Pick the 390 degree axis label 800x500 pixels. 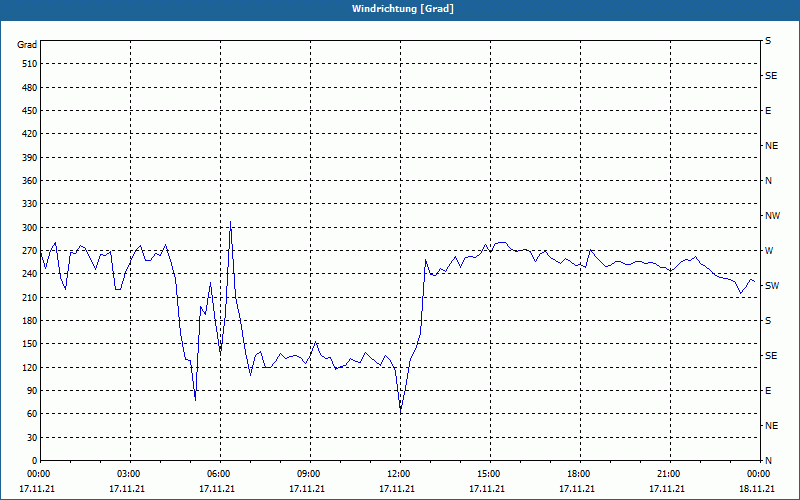point(29,157)
